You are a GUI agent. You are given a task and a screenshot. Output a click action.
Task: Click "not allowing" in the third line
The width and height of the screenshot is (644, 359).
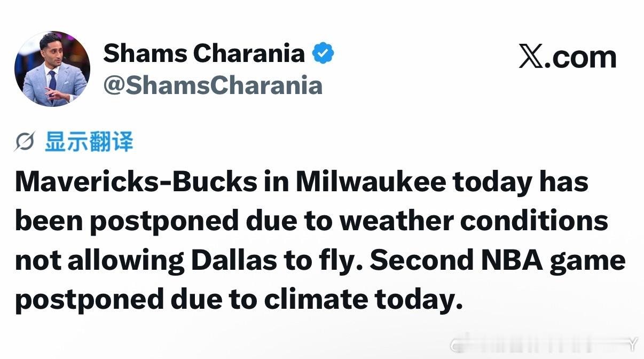pos(99,261)
